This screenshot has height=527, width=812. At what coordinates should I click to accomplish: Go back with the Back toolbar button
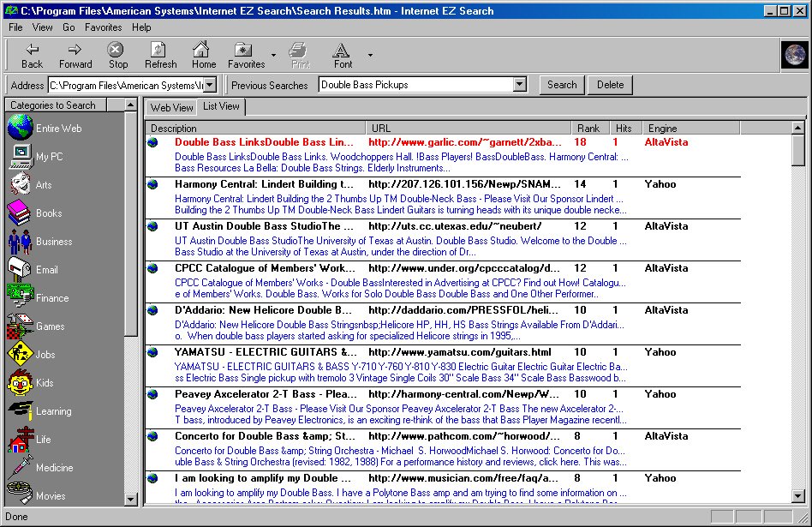click(x=32, y=56)
